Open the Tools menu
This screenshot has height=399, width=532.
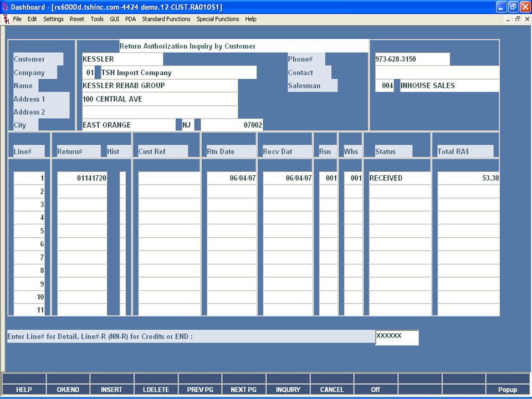(x=97, y=19)
